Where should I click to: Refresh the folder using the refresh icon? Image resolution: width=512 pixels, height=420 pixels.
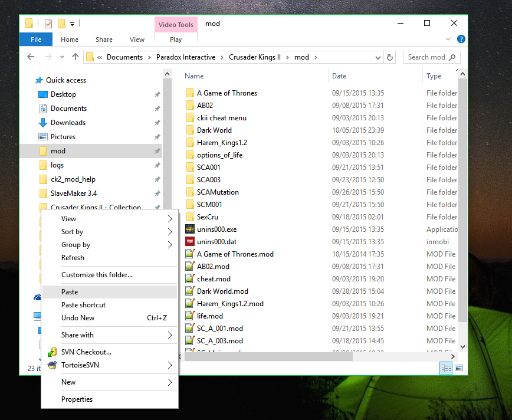[x=389, y=57]
